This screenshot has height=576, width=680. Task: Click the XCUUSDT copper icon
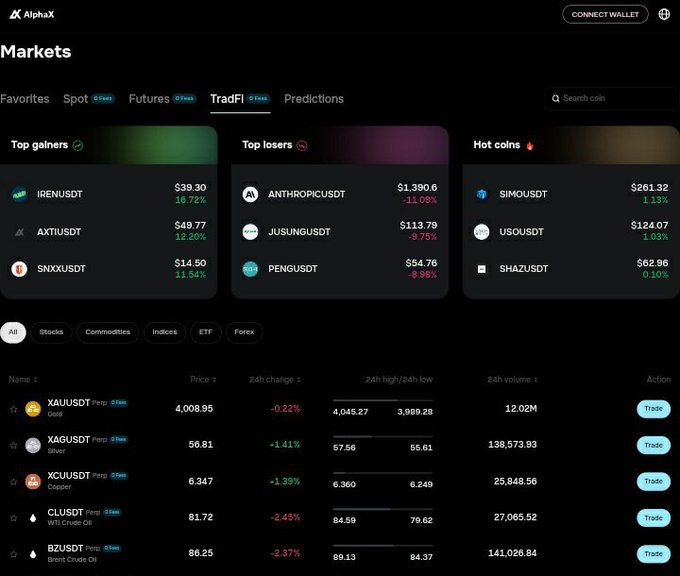tap(33, 481)
